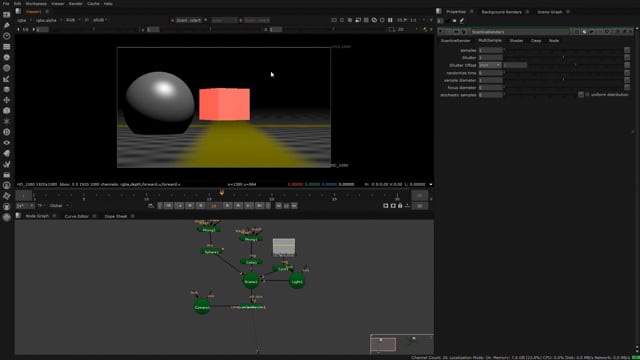Viewport: 640px width, 360px height.
Task: Click the samples value input field
Action: click(x=490, y=50)
